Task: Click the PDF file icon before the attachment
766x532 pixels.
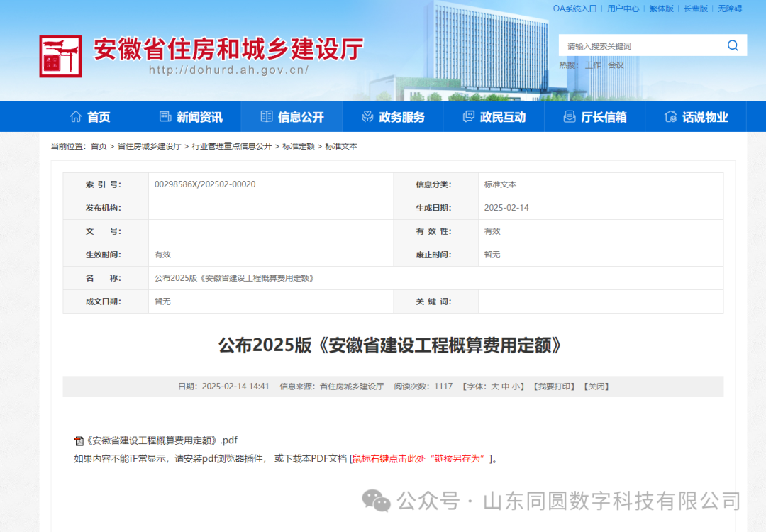Action: pos(79,440)
